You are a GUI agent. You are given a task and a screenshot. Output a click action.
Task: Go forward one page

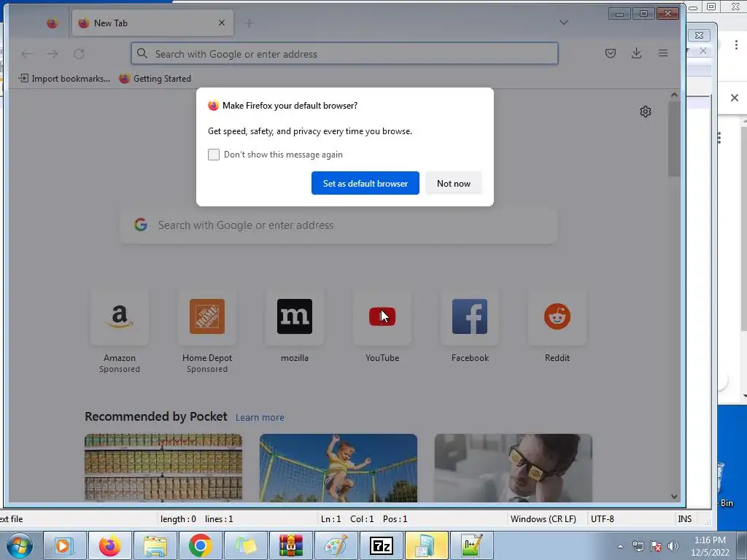click(x=53, y=54)
